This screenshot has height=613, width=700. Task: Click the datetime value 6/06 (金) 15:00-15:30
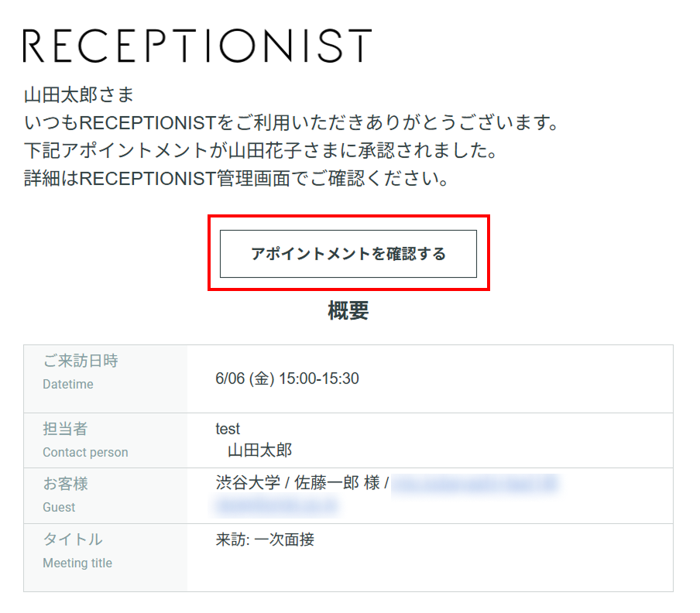(x=287, y=378)
